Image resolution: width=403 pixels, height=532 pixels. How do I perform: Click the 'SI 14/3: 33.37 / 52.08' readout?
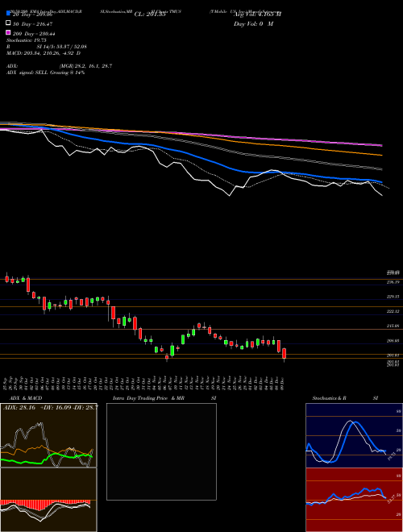[x=63, y=47]
